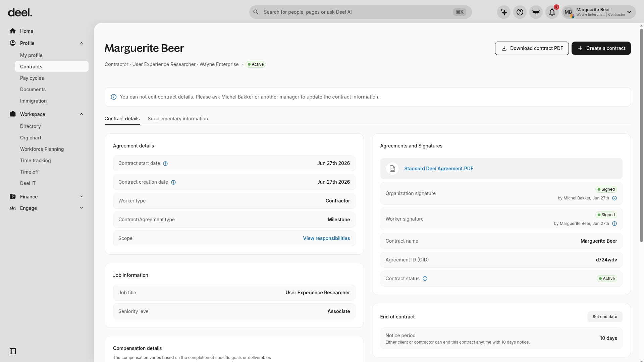Open My profile in the sidebar
Screen dimensions: 644x362
click(x=52, y=55)
